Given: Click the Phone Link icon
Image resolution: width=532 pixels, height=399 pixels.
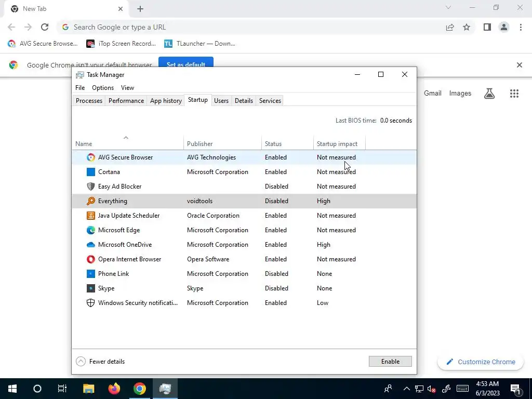Looking at the screenshot, I should pos(90,274).
